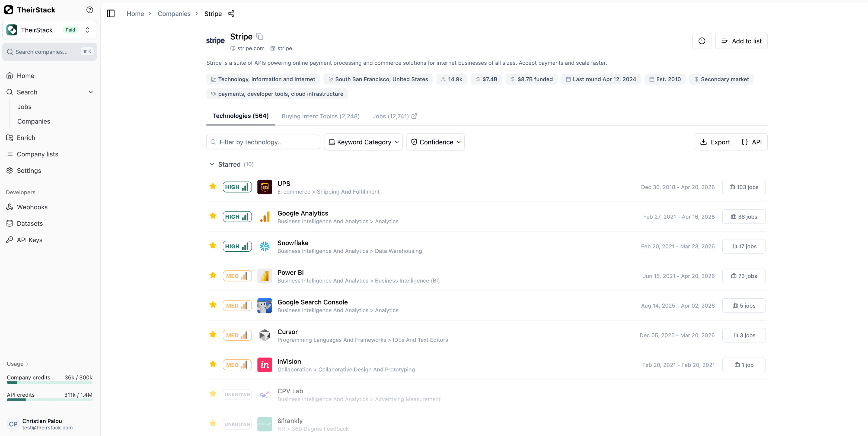Click the API credits usage bar
868x436 pixels.
[x=50, y=400]
